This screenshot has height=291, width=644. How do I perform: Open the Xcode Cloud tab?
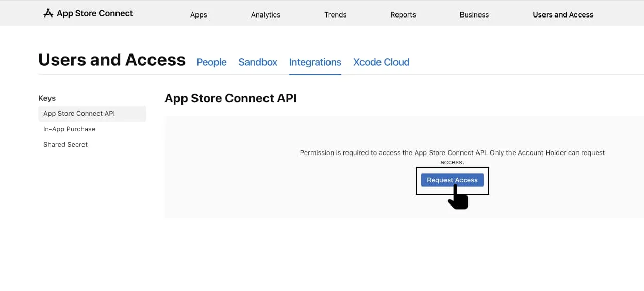tap(382, 62)
